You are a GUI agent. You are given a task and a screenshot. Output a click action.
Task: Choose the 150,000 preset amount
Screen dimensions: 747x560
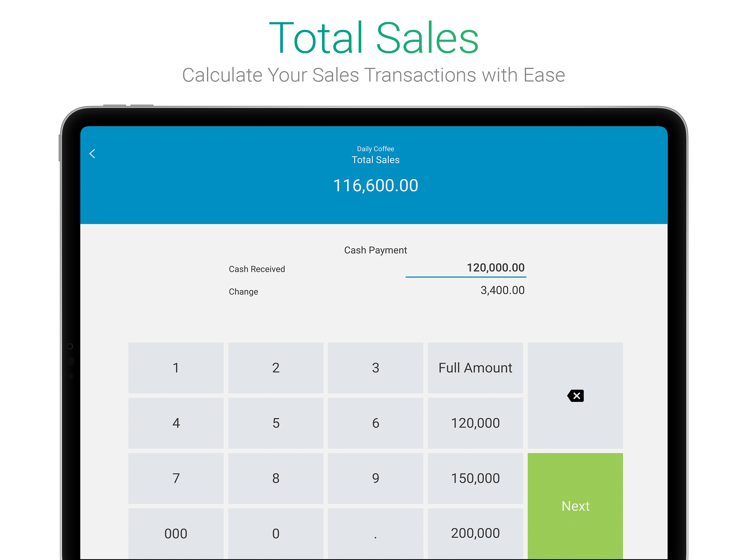(475, 479)
